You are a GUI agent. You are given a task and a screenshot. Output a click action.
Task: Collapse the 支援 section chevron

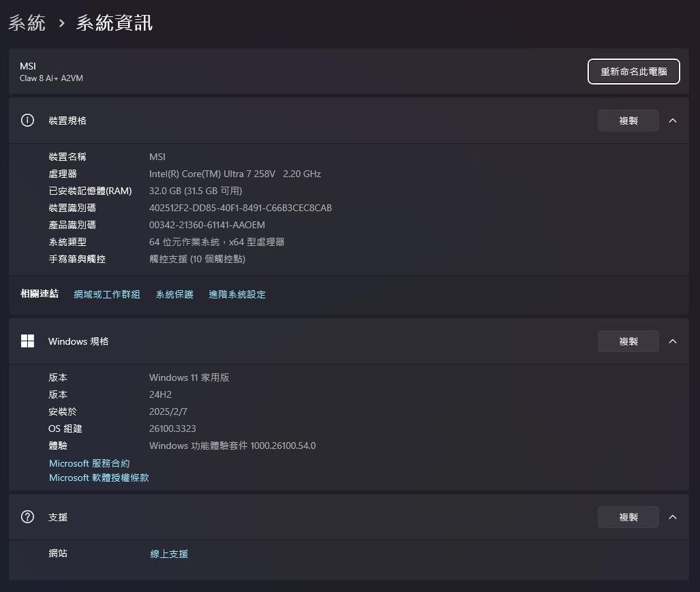coord(673,517)
